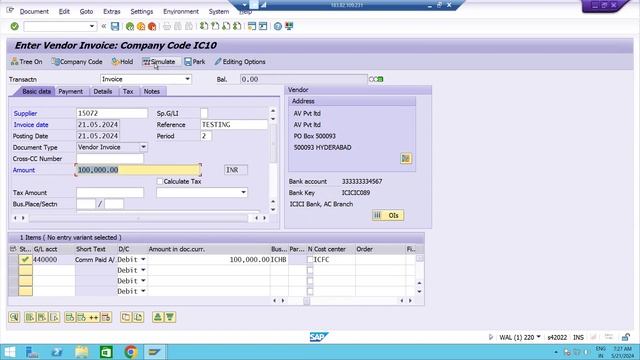
Task: Click into the Amount input field
Action: [x=138, y=170]
